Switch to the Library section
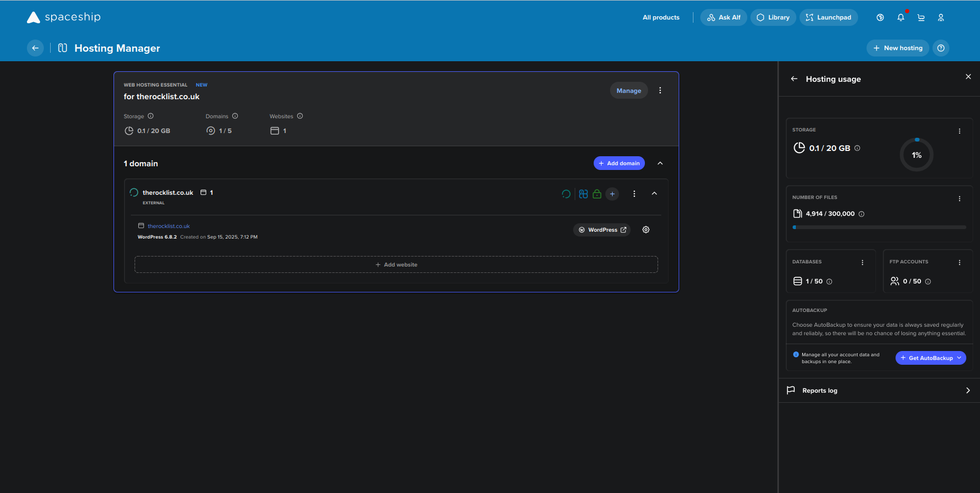980x493 pixels. 773,17
